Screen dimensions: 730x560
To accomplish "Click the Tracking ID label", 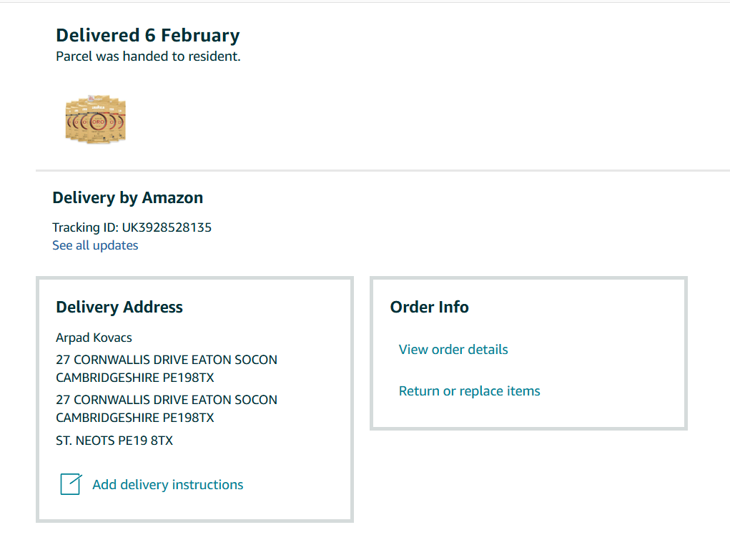I will click(x=85, y=227).
